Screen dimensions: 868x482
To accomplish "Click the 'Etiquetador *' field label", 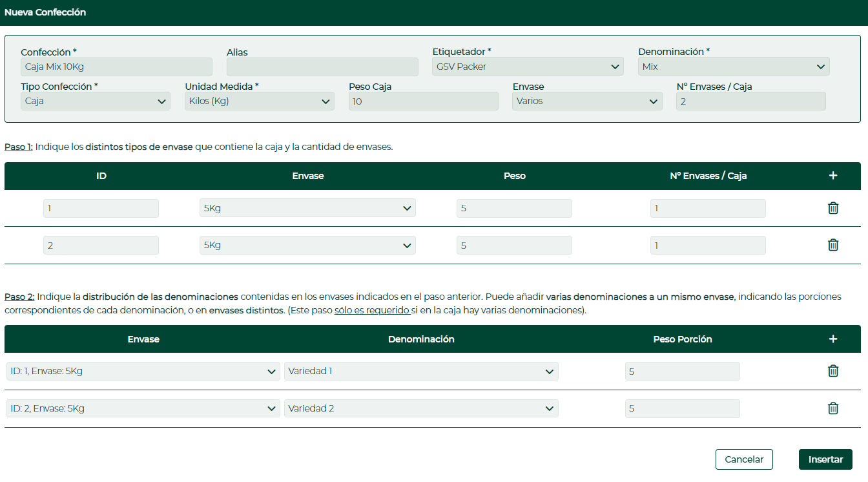I will (462, 52).
